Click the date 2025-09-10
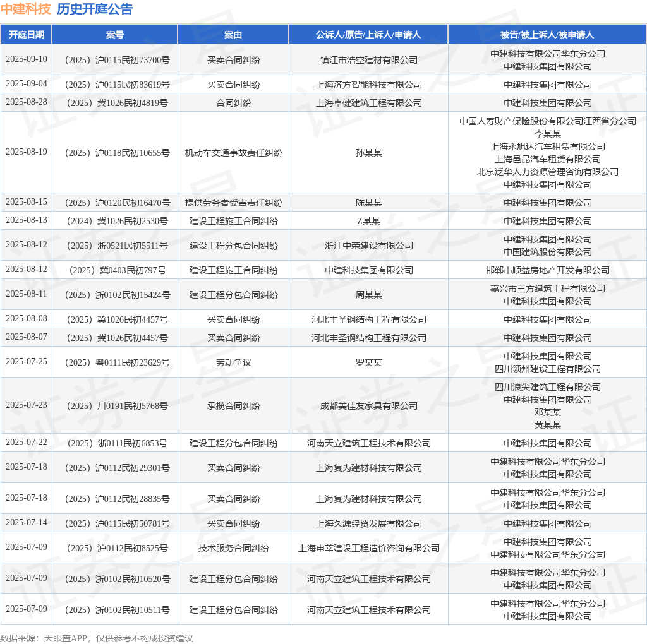647x644 pixels. (x=27, y=59)
